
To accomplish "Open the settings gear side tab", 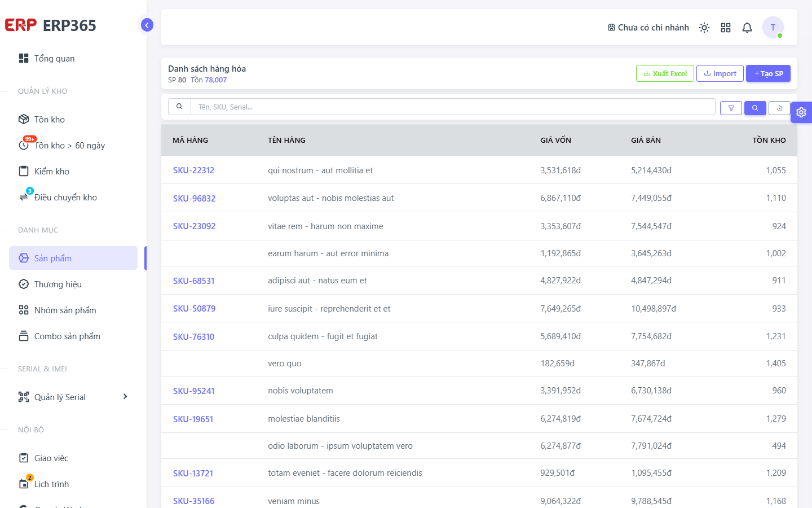I will (801, 112).
